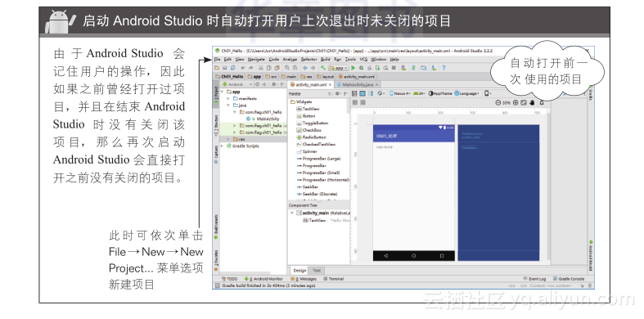Image resolution: width=644 pixels, height=319 pixels.
Task: Open the Refactor menu
Action: 308,60
